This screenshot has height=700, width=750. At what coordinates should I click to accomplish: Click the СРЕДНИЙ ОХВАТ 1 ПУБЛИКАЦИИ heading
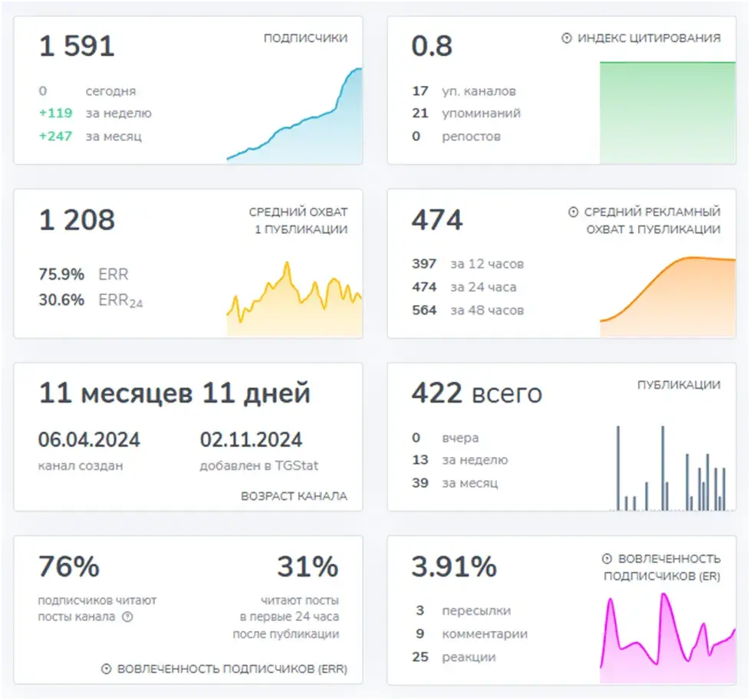[x=298, y=220]
